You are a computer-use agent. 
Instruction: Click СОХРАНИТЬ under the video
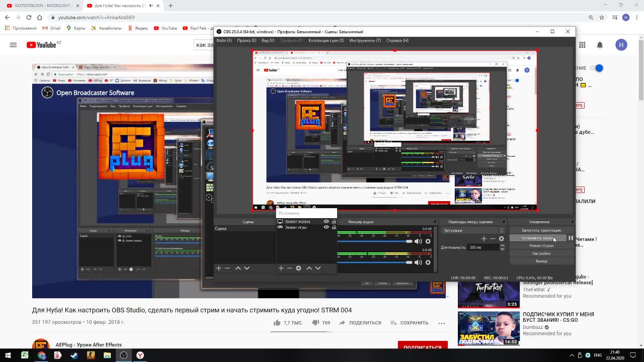409,323
